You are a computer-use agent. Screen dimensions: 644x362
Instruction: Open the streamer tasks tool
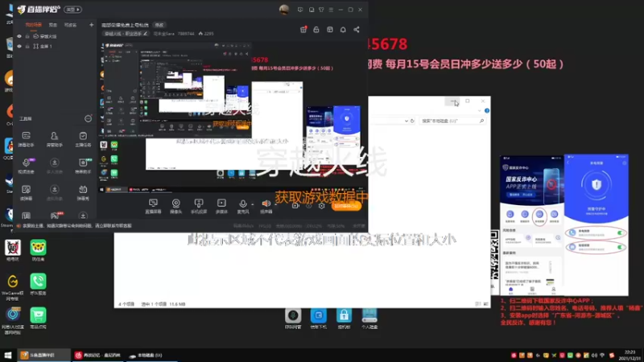coord(83,139)
